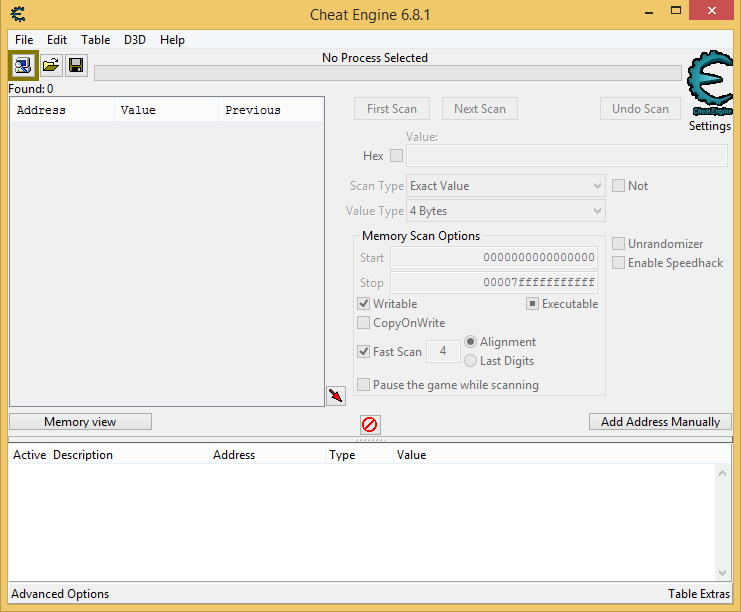
Task: Open the Edit menu
Action: (57, 40)
